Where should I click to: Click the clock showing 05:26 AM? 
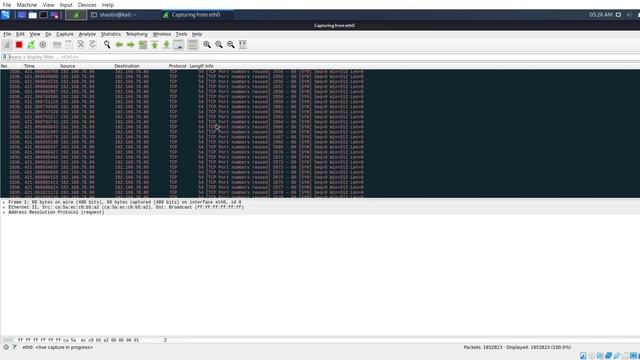600,15
